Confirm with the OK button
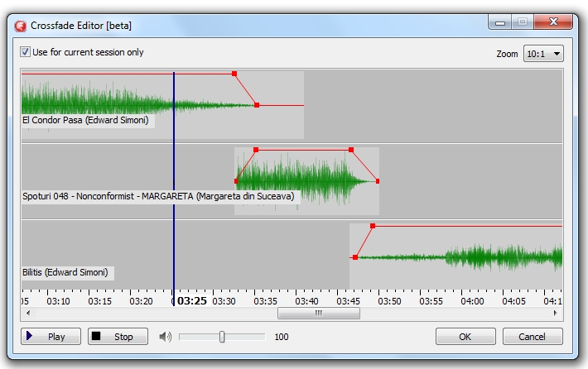 click(465, 337)
